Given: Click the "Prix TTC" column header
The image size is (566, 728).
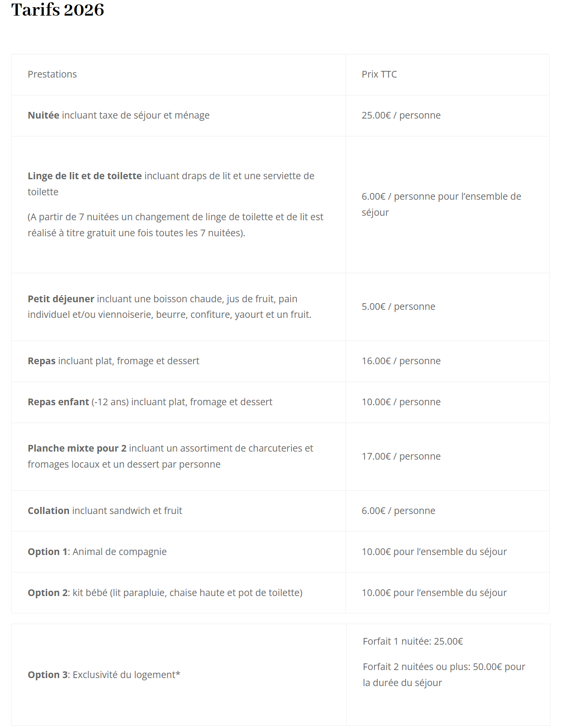Looking at the screenshot, I should 379,74.
